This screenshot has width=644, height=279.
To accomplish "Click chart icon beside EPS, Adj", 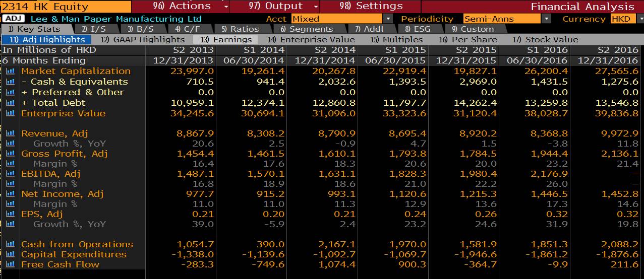I will pos(10,214).
